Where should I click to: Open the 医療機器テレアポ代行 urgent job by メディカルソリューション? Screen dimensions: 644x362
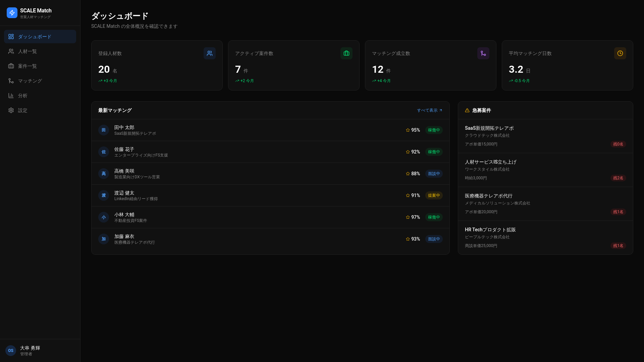point(545,204)
